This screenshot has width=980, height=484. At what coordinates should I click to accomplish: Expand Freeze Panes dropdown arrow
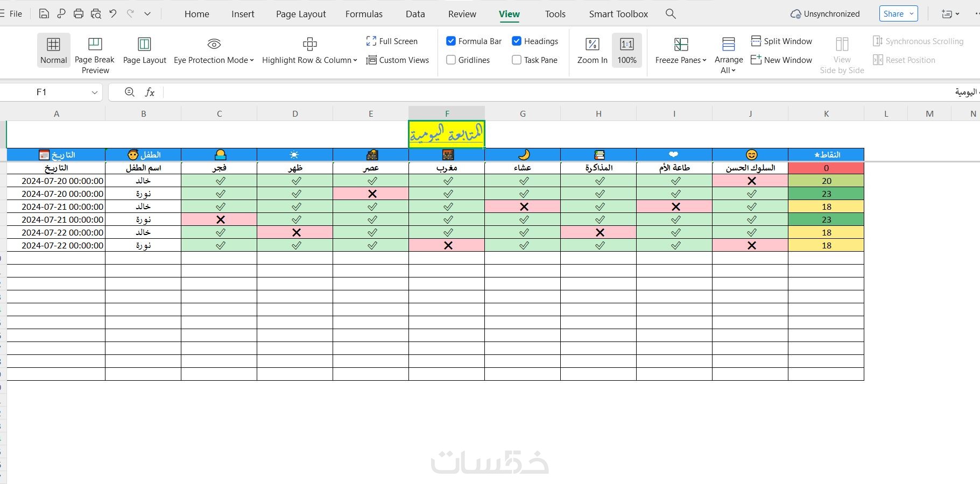(x=704, y=60)
